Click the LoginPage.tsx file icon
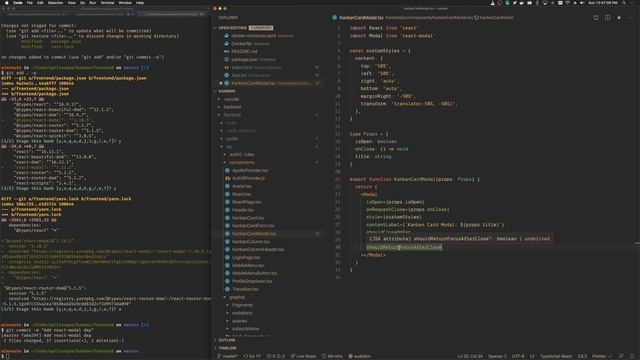640x360 pixels. pyautogui.click(x=227, y=258)
